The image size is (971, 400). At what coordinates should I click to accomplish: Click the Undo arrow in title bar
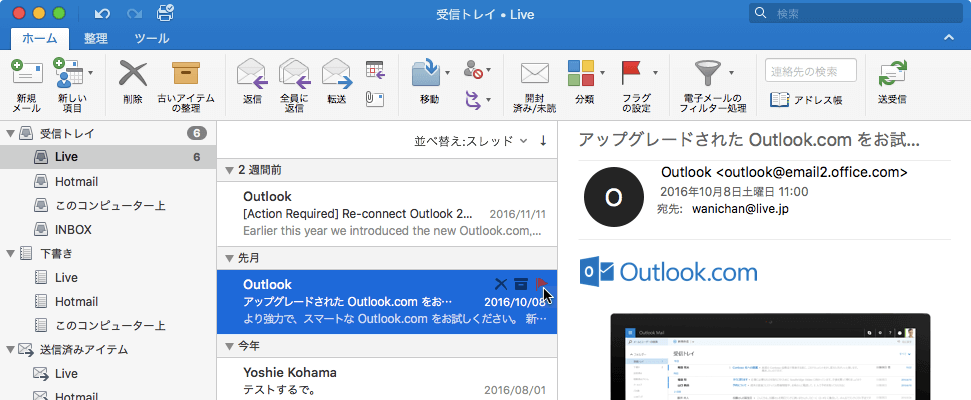[x=102, y=13]
